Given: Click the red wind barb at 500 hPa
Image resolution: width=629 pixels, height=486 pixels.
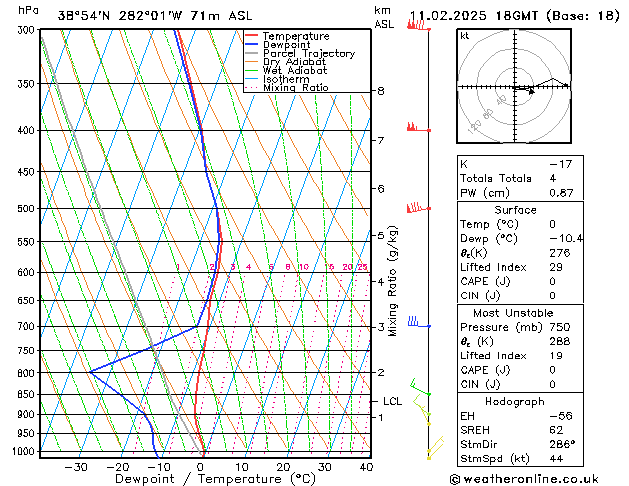Looking at the screenshot, I should [418, 207].
